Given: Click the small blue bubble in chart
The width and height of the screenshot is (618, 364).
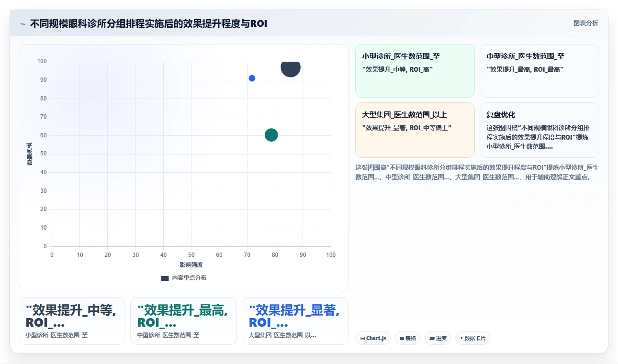Looking at the screenshot, I should (x=252, y=78).
